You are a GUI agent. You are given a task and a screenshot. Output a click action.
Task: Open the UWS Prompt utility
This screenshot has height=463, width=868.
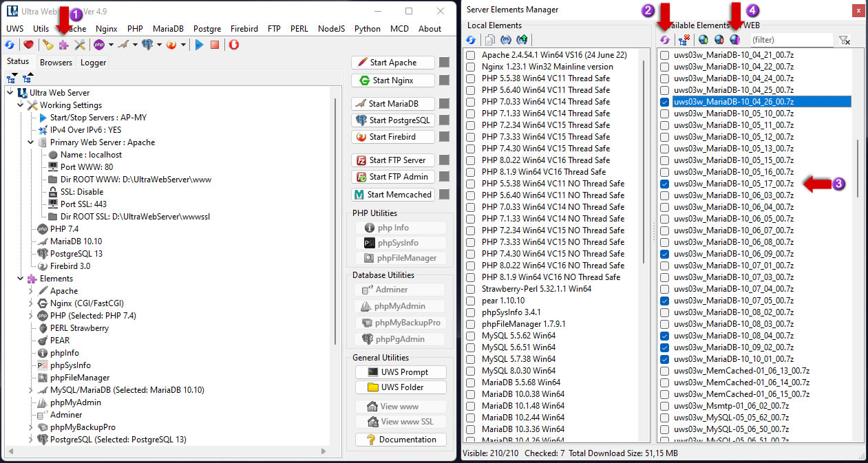point(401,372)
